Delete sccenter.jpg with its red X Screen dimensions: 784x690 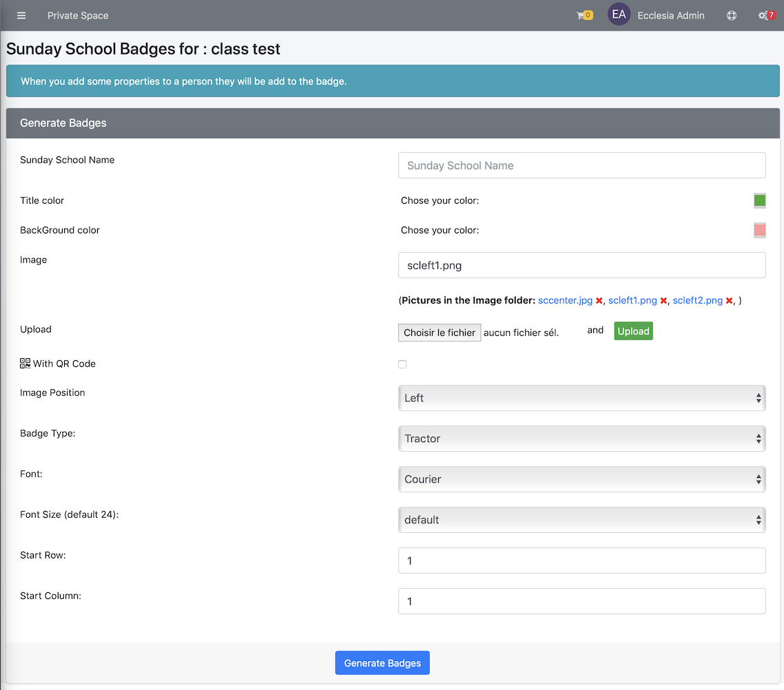coord(599,301)
